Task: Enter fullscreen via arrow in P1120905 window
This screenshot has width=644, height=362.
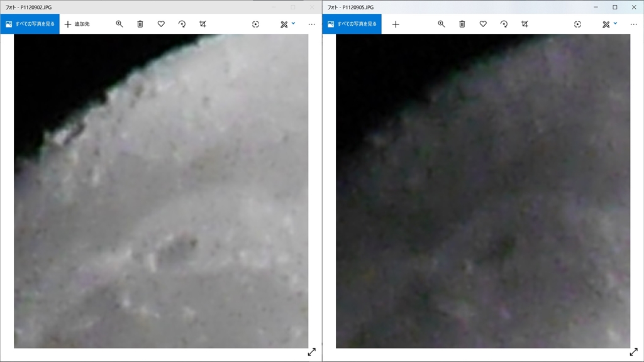Action: click(x=634, y=352)
